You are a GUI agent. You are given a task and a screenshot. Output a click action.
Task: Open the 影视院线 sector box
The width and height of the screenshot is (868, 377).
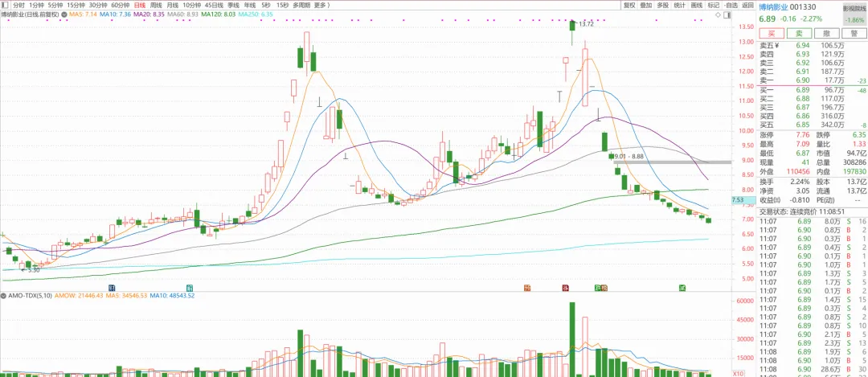[854, 14]
